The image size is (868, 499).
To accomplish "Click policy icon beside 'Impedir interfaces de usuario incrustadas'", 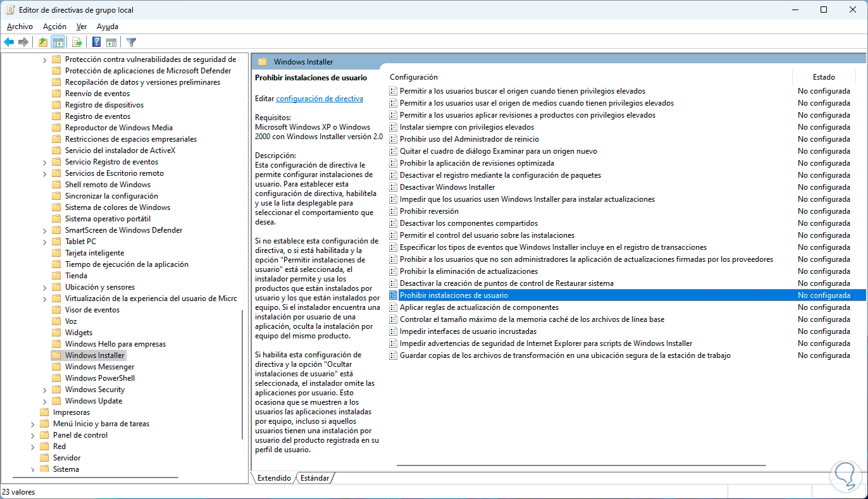I will (x=394, y=331).
